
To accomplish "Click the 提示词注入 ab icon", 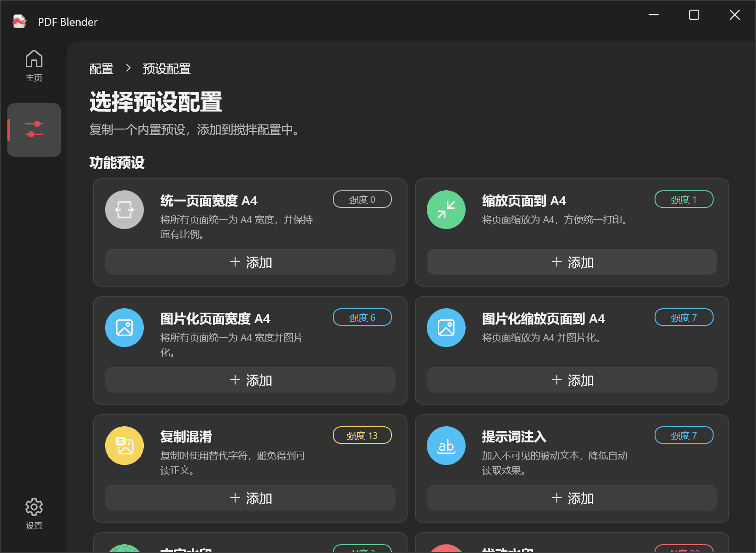I will click(446, 446).
